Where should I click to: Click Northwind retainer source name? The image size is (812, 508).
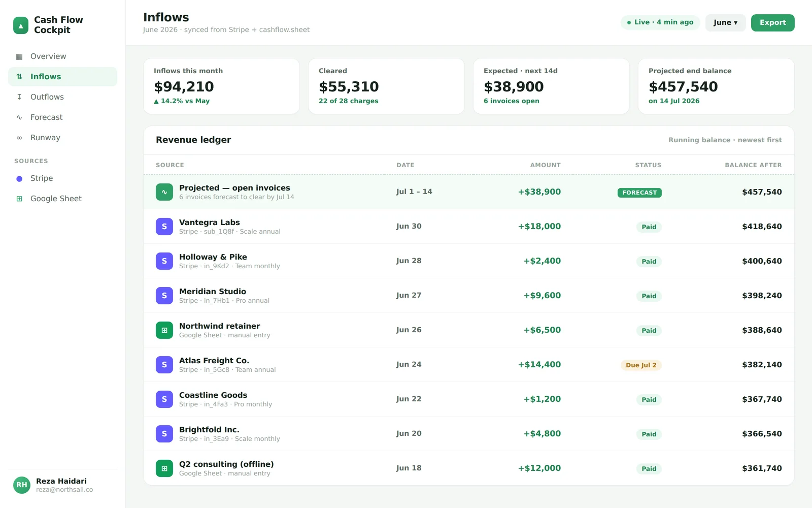click(x=219, y=326)
